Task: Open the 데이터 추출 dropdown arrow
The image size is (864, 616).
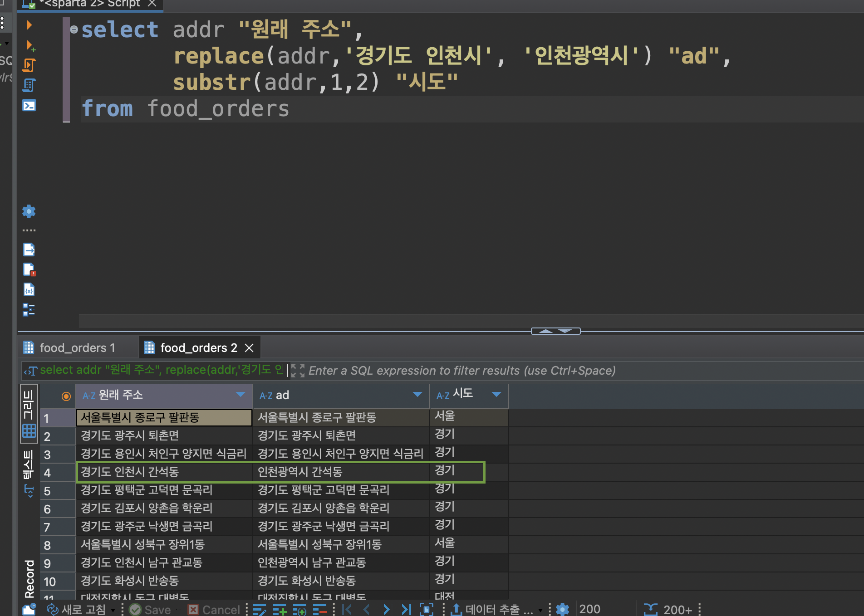Action: 540,610
